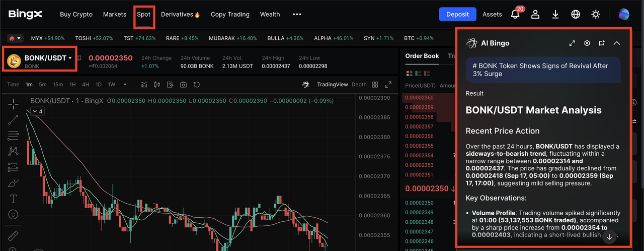This screenshot has width=644, height=251.
Task: Select the 1W timeframe
Action: point(112,85)
